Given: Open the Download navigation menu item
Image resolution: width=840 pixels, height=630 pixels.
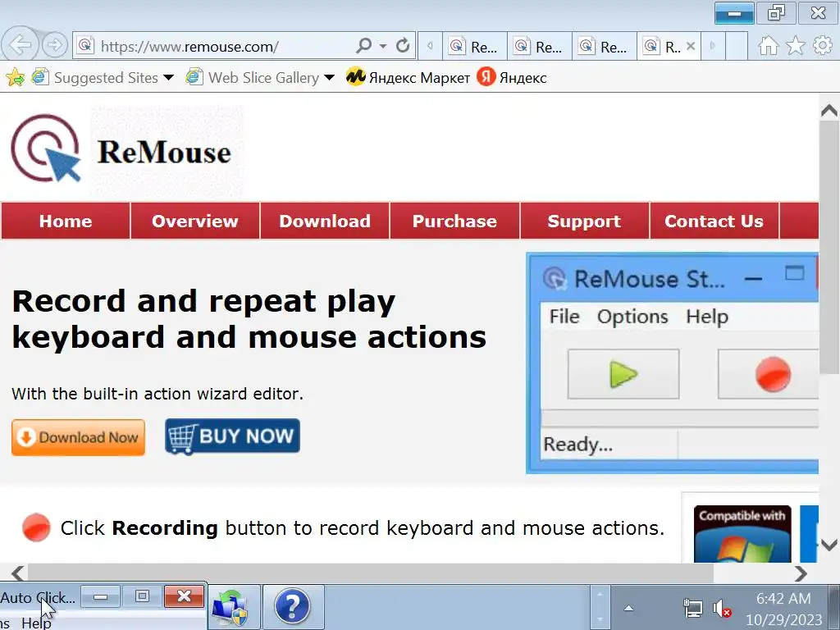Looking at the screenshot, I should [325, 221].
